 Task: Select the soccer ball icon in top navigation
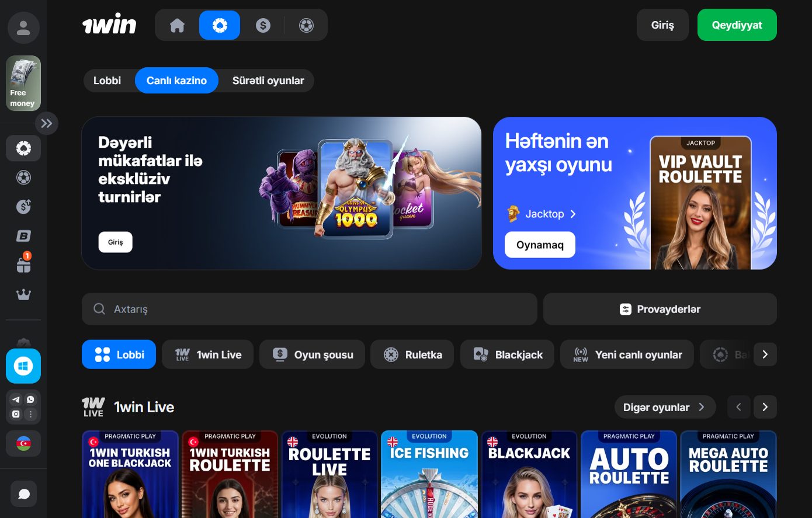coord(306,25)
